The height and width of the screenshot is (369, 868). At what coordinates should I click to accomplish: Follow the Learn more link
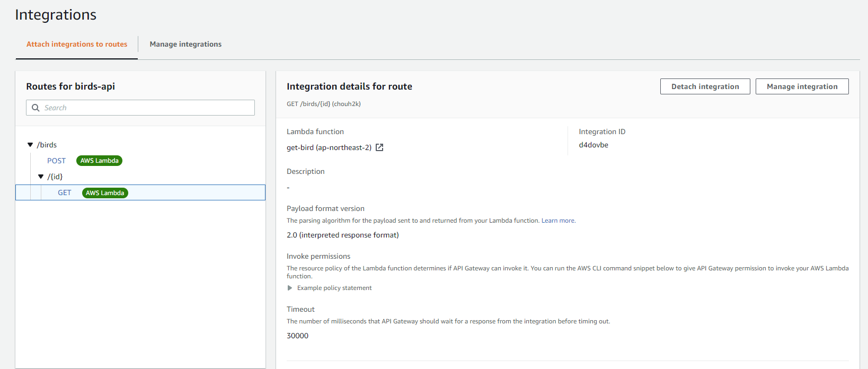(x=558, y=221)
